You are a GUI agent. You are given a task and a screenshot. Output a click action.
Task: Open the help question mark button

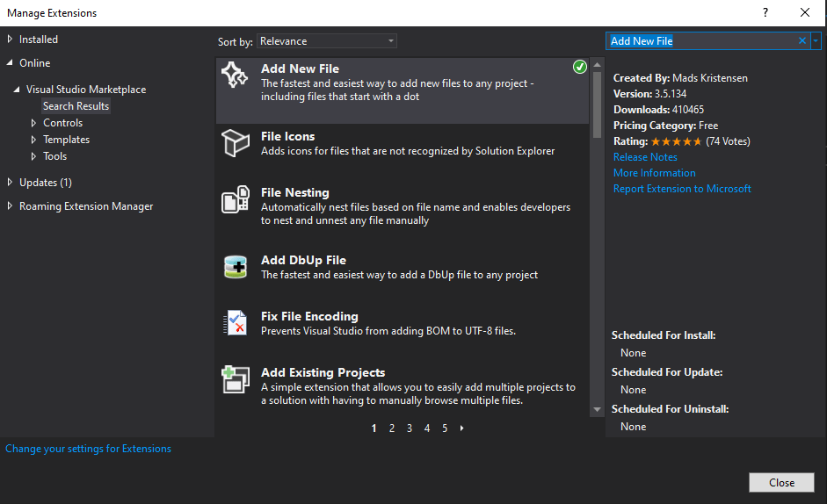pos(765,12)
